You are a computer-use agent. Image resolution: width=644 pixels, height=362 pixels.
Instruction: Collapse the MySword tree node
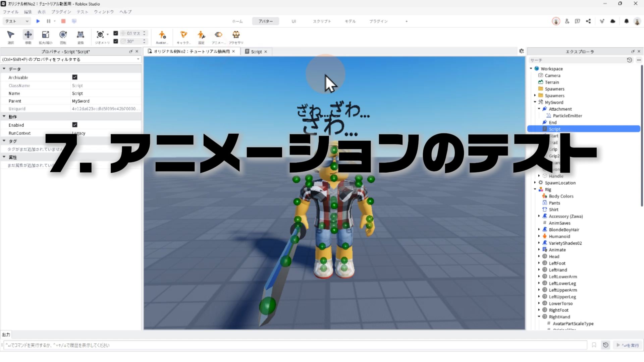[535, 102]
